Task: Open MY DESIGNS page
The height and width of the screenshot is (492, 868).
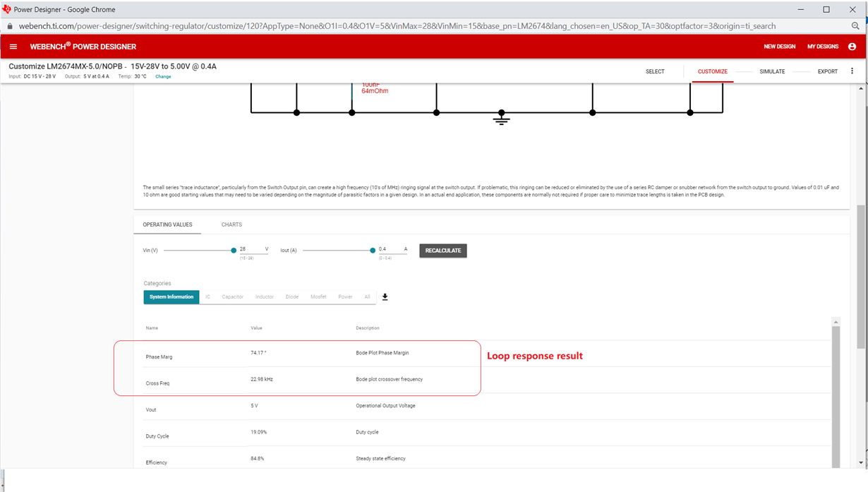Action: pyautogui.click(x=823, y=47)
